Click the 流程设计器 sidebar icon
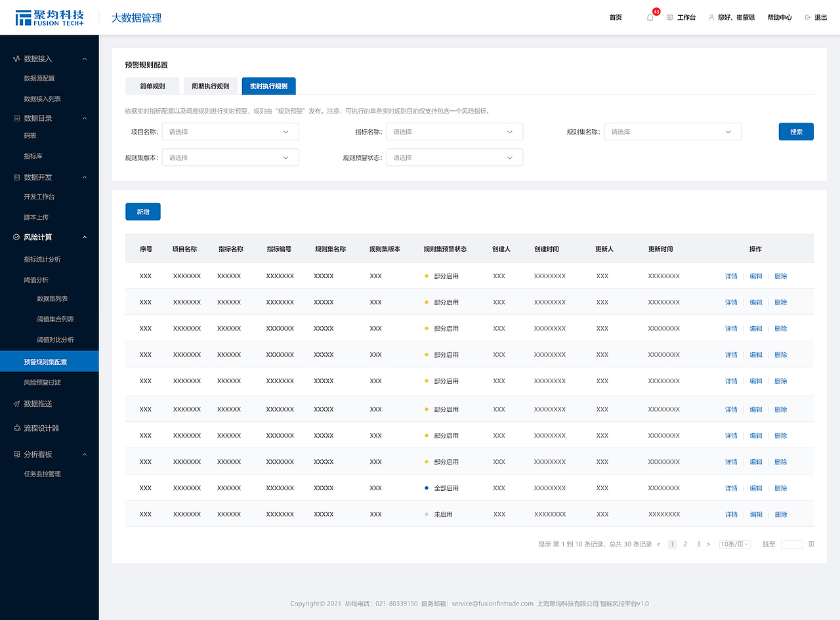Viewport: 840px width, 620px height. point(16,428)
